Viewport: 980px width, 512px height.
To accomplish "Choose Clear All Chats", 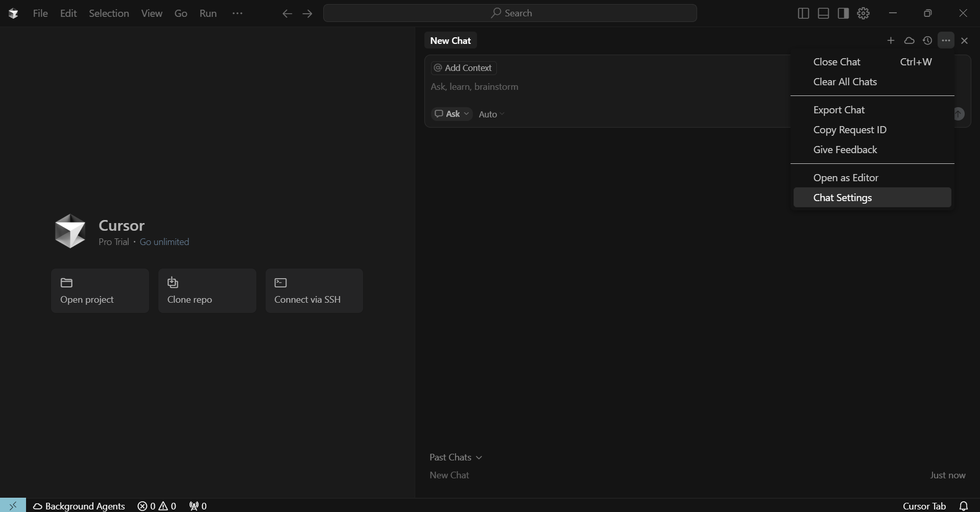I will pyautogui.click(x=872, y=82).
